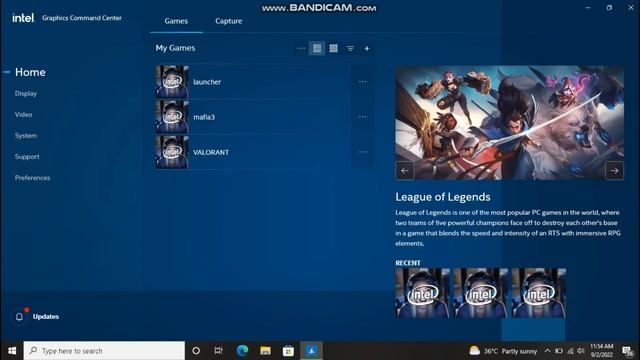The height and width of the screenshot is (360, 640).
Task: Open the first recent game thumbnail
Action: pyautogui.click(x=422, y=293)
